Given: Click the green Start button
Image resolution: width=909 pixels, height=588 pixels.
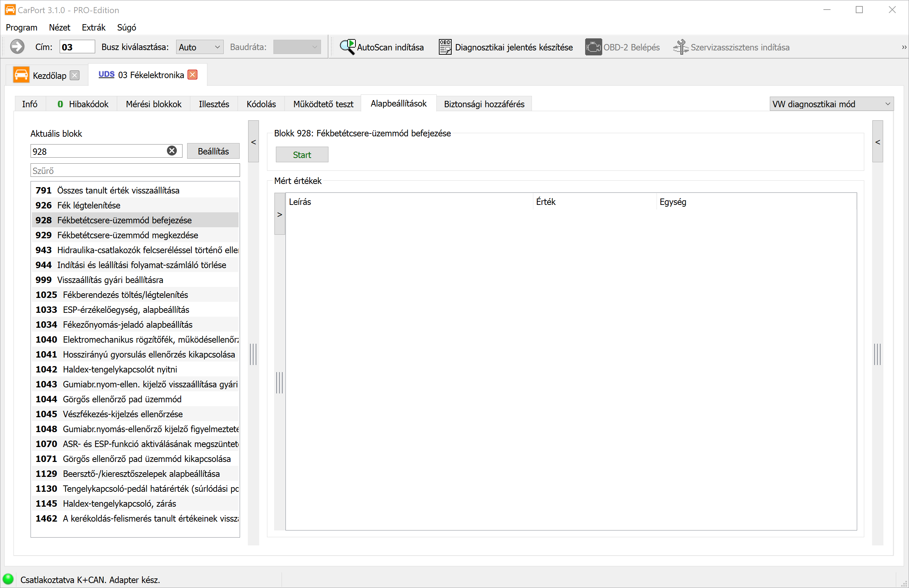Looking at the screenshot, I should [302, 155].
